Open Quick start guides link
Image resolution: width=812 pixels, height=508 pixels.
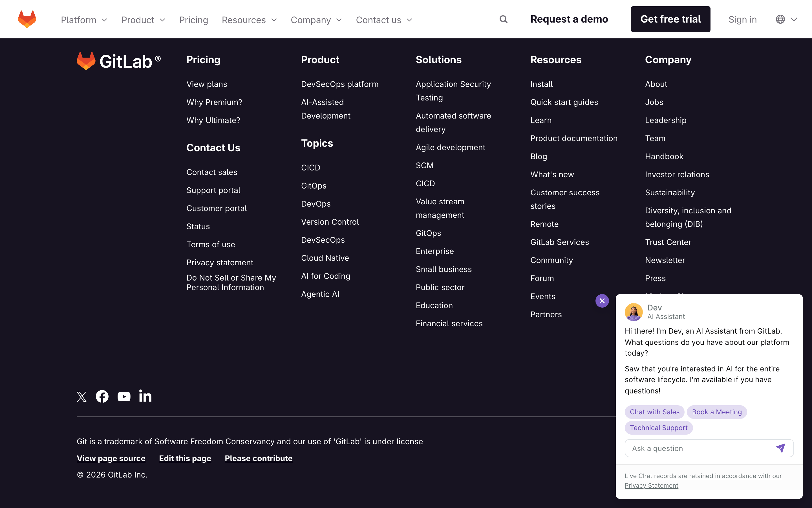click(x=564, y=102)
